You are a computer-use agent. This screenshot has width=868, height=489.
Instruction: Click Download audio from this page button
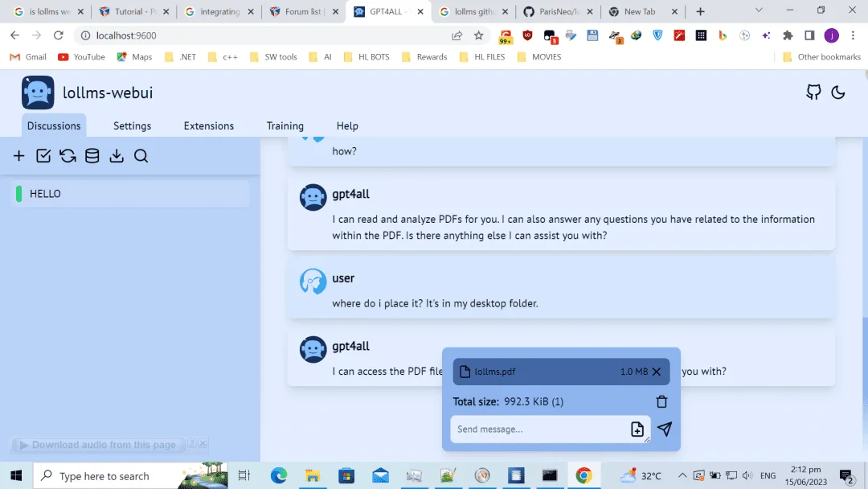point(98,445)
